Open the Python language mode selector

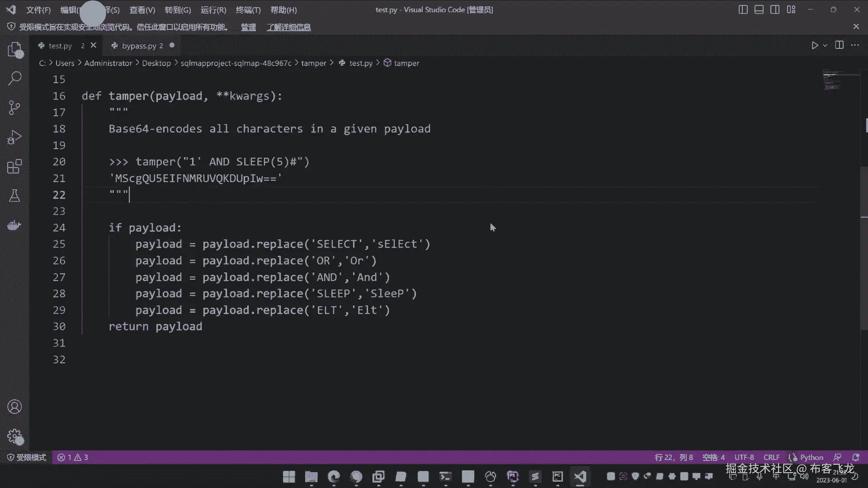click(811, 457)
